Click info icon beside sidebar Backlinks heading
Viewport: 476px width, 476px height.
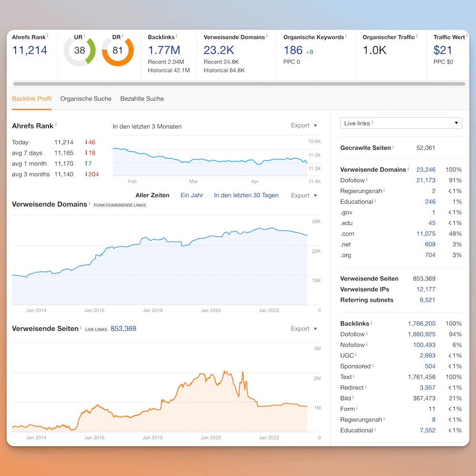(x=371, y=322)
